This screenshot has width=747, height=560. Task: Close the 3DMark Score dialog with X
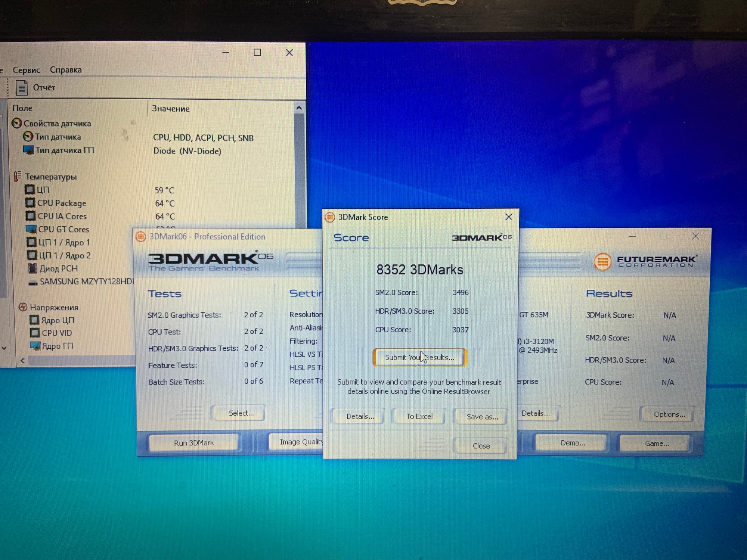click(x=508, y=217)
